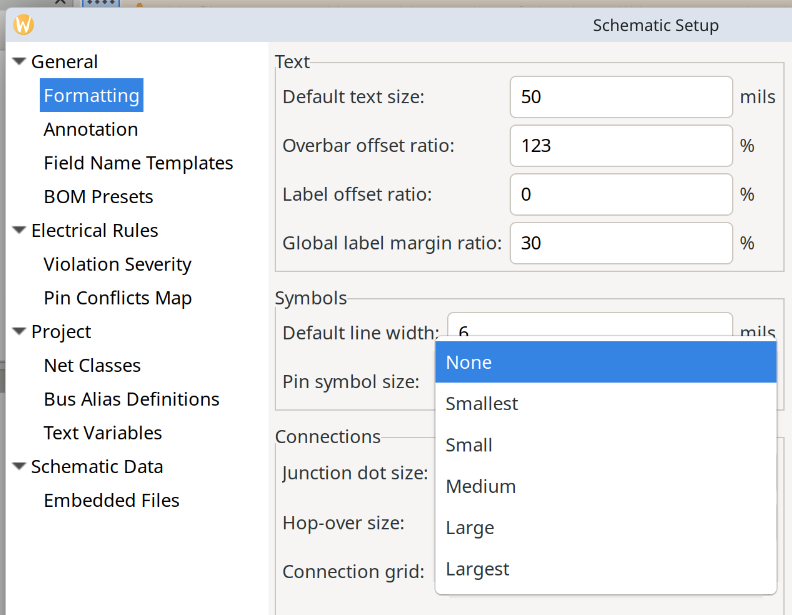Open Text Variables page

point(102,433)
